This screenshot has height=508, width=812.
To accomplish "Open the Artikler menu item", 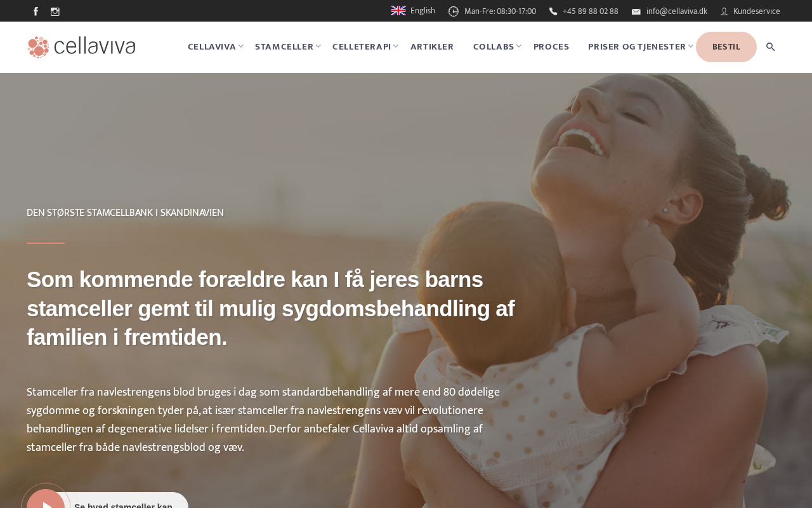I will click(432, 47).
